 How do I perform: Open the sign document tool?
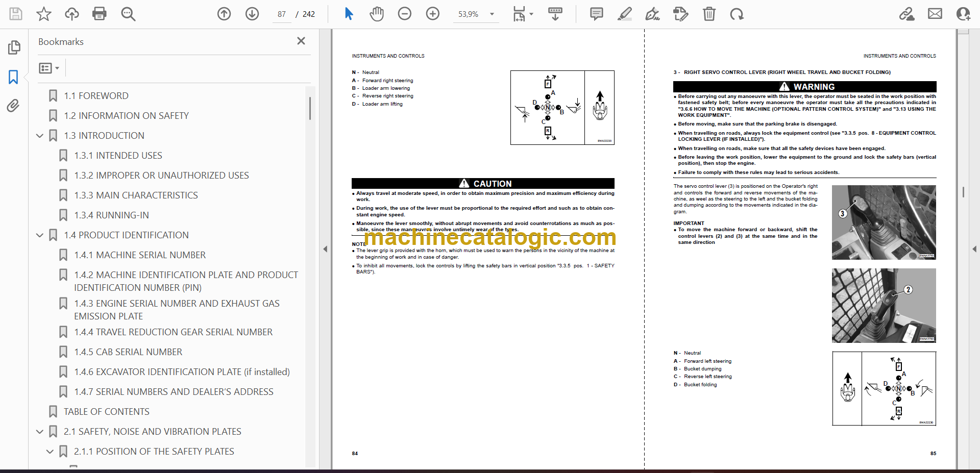click(652, 14)
